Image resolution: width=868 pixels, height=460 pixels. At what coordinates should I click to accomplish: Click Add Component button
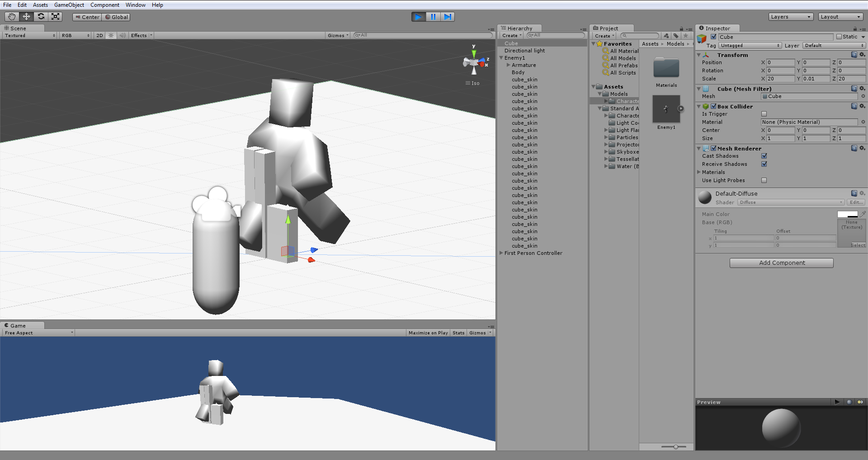(x=782, y=263)
